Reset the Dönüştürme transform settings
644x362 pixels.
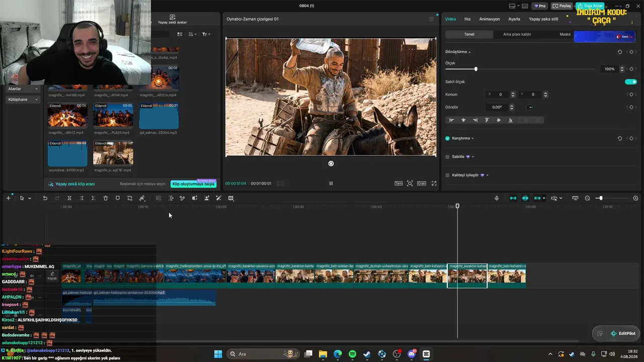pos(620,52)
